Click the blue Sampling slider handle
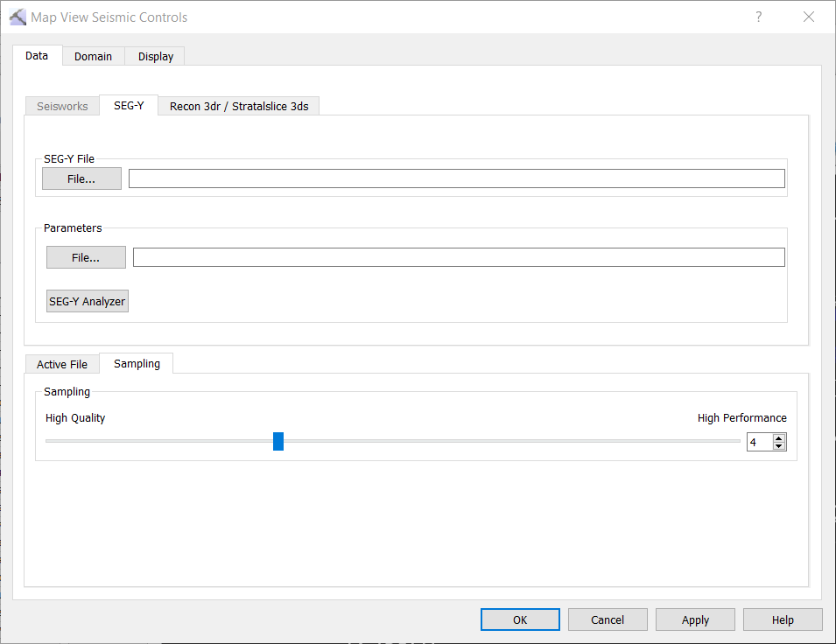This screenshot has height=644, width=836. click(x=278, y=441)
